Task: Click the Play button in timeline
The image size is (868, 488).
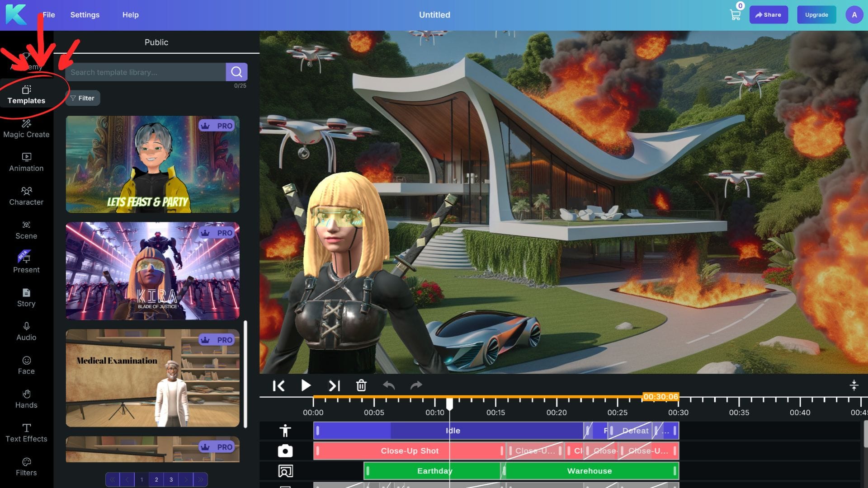Action: (x=306, y=386)
